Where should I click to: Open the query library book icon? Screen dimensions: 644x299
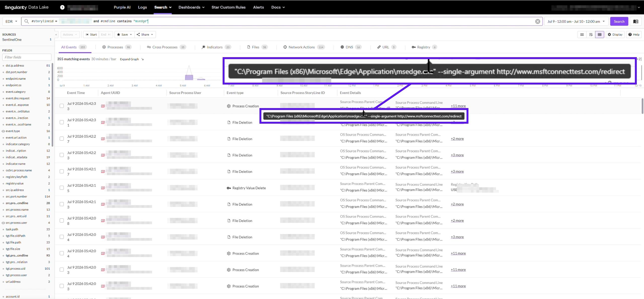tap(636, 21)
